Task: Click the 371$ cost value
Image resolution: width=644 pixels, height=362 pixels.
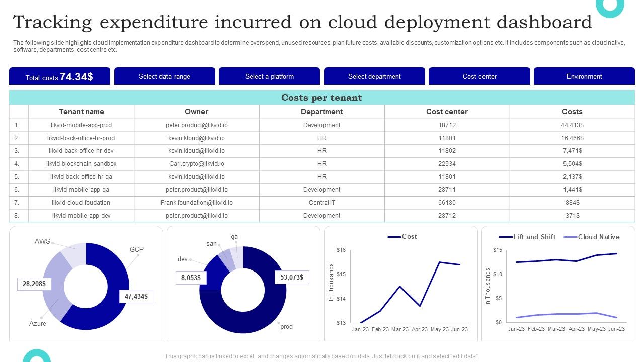Action: click(572, 216)
